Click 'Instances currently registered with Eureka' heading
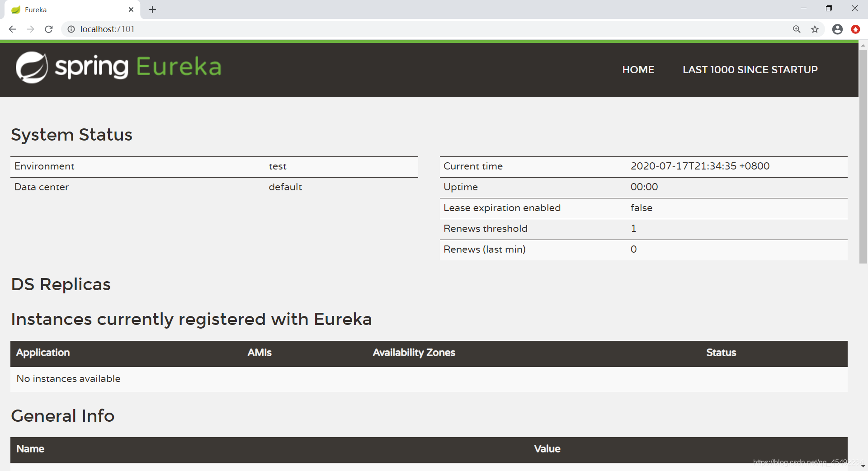868x471 pixels. 191,320
